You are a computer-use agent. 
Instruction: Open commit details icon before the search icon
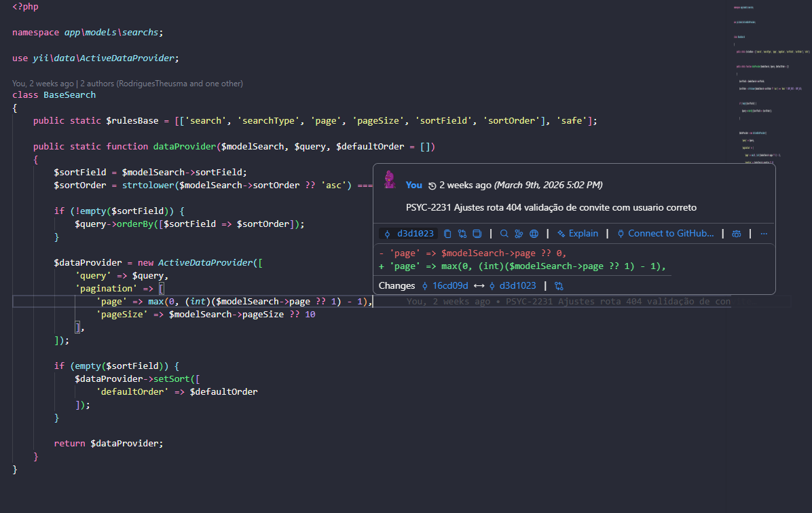click(x=477, y=234)
